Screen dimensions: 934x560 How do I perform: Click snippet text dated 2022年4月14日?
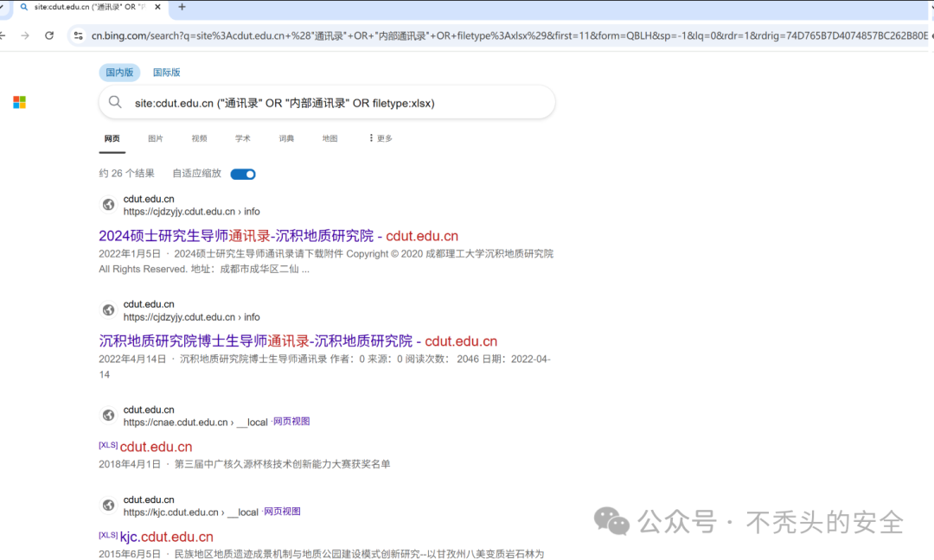[x=324, y=366]
